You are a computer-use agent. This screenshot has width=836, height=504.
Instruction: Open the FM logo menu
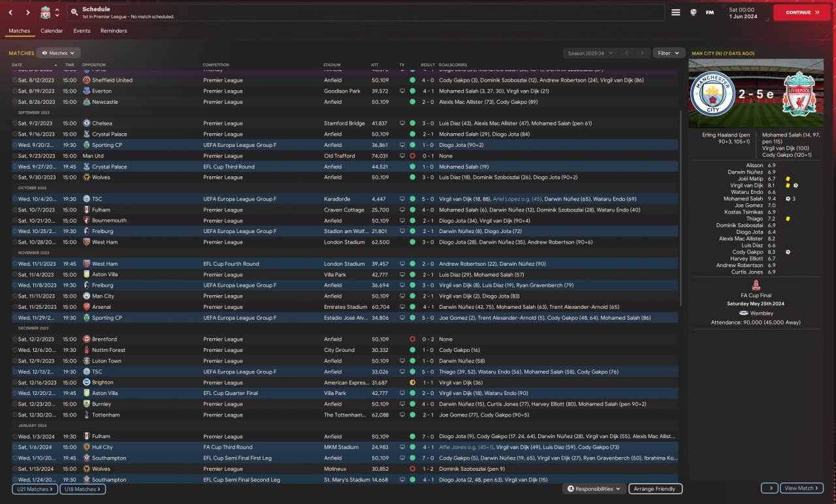(710, 12)
